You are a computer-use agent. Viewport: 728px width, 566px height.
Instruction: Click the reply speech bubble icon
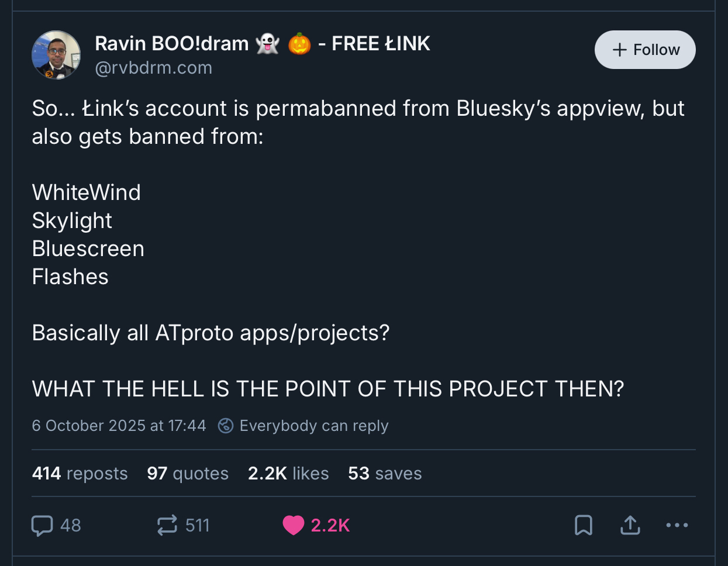[42, 526]
